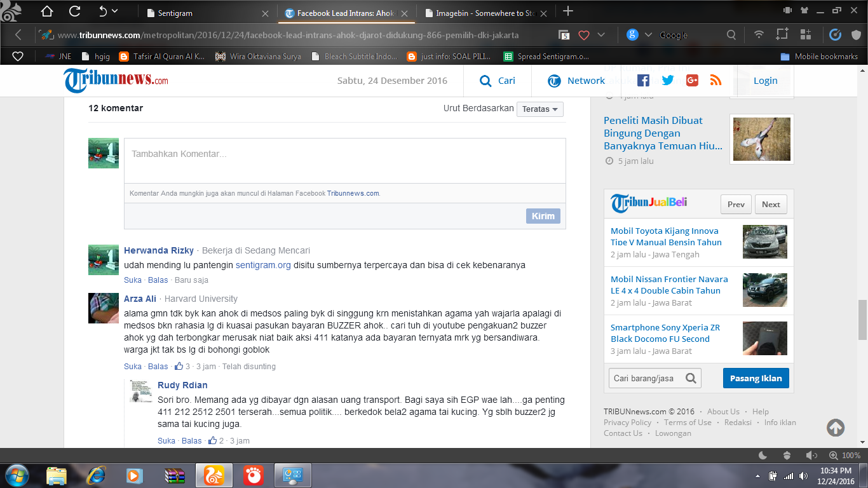868x488 pixels.
Task: Click the Google search box
Action: pyautogui.click(x=689, y=35)
